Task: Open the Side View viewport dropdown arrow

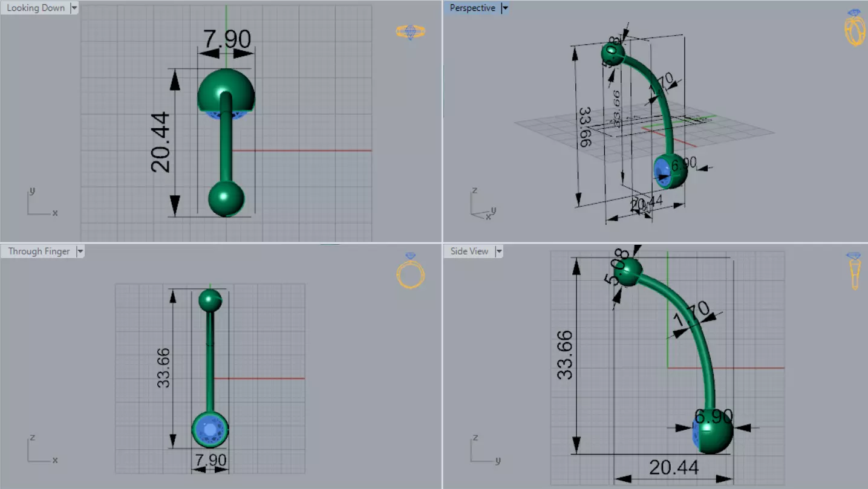Action: (x=500, y=251)
